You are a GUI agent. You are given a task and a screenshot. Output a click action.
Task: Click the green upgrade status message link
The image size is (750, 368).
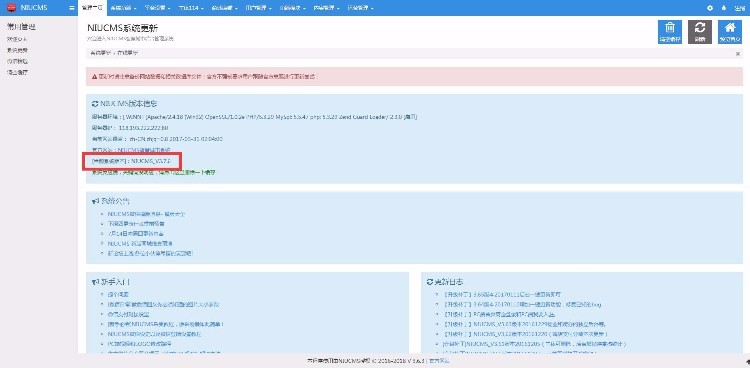(x=154, y=172)
